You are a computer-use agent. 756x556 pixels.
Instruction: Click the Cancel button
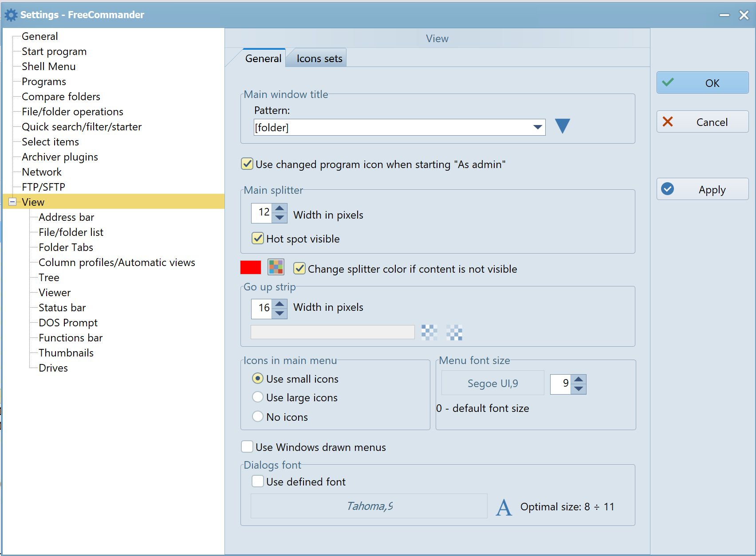(x=702, y=122)
